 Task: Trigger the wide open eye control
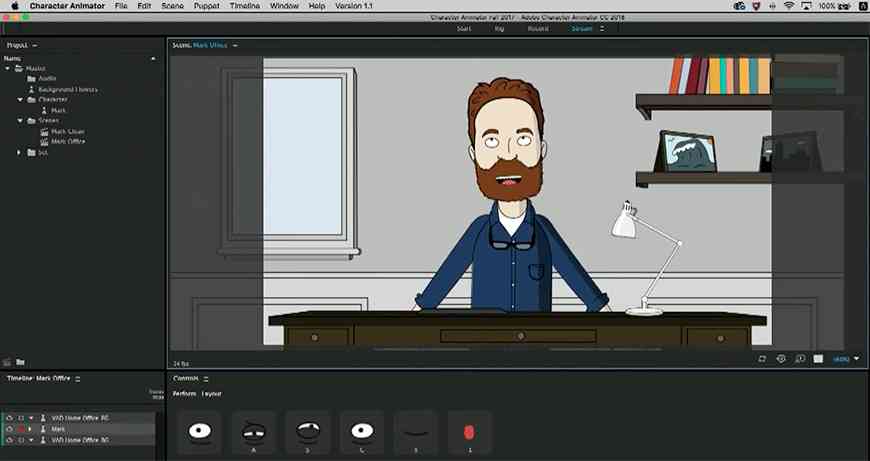coord(200,432)
